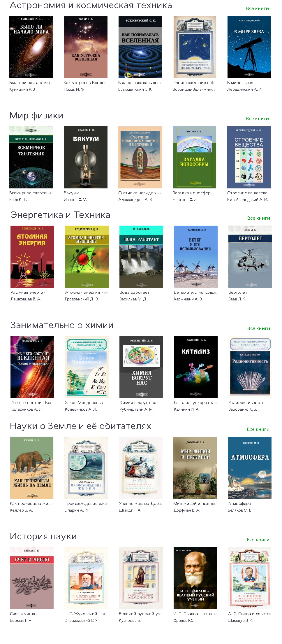Screen dimensions: 282x644
Task: Open the 'Строение вещества' book cover
Action: tap(249, 157)
